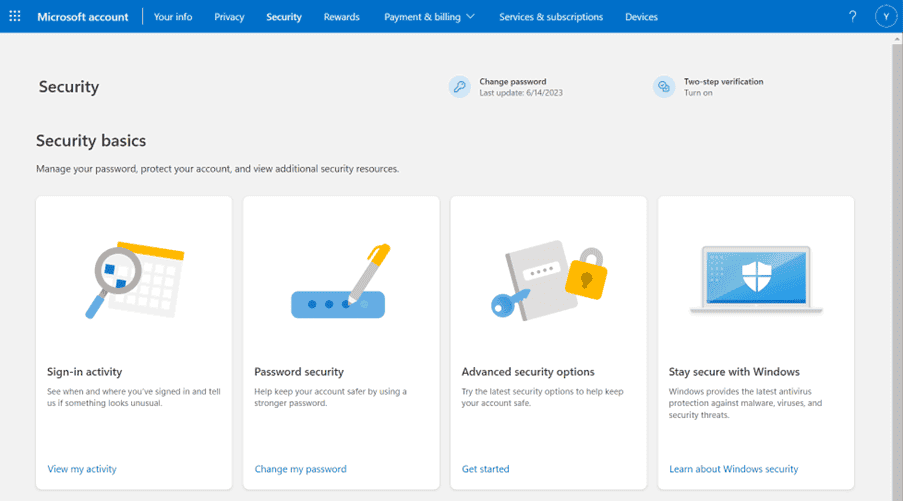Image resolution: width=903 pixels, height=501 pixels.
Task: Click the Security page title
Action: [69, 87]
